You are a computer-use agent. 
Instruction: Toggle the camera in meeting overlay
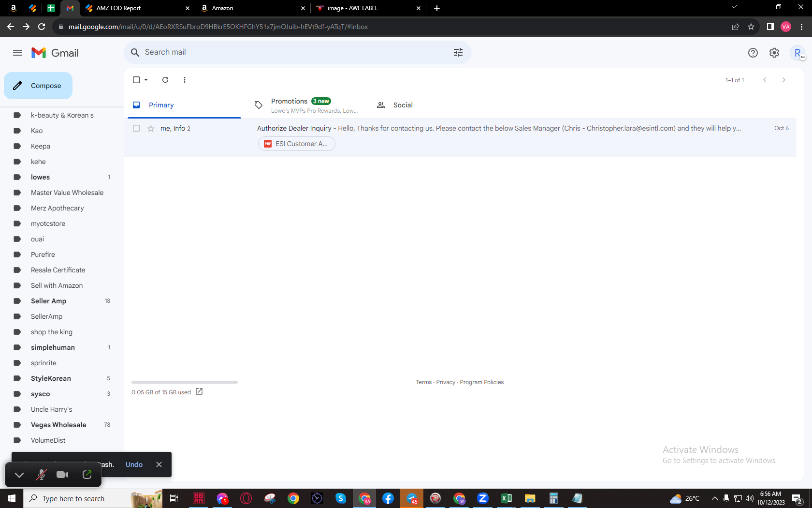coord(63,475)
